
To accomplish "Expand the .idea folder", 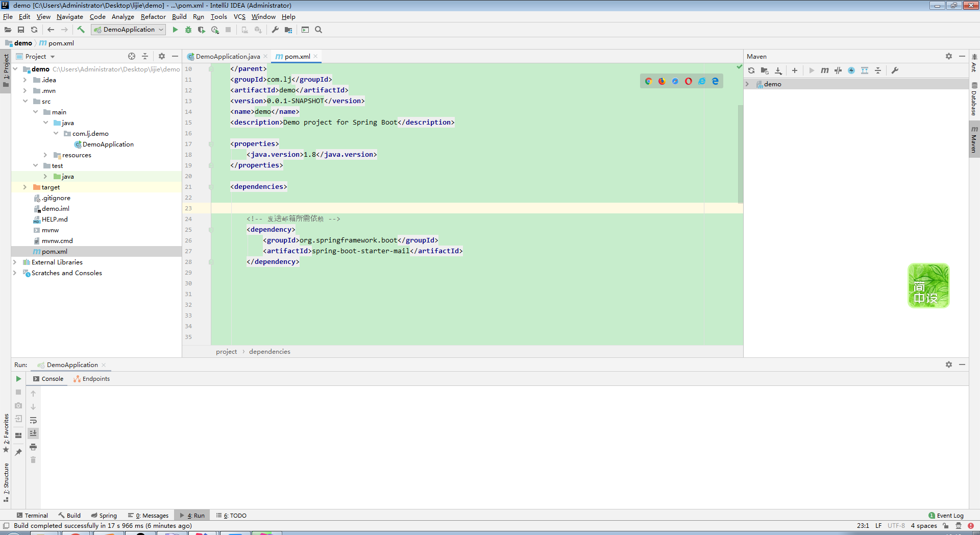I will (25, 80).
